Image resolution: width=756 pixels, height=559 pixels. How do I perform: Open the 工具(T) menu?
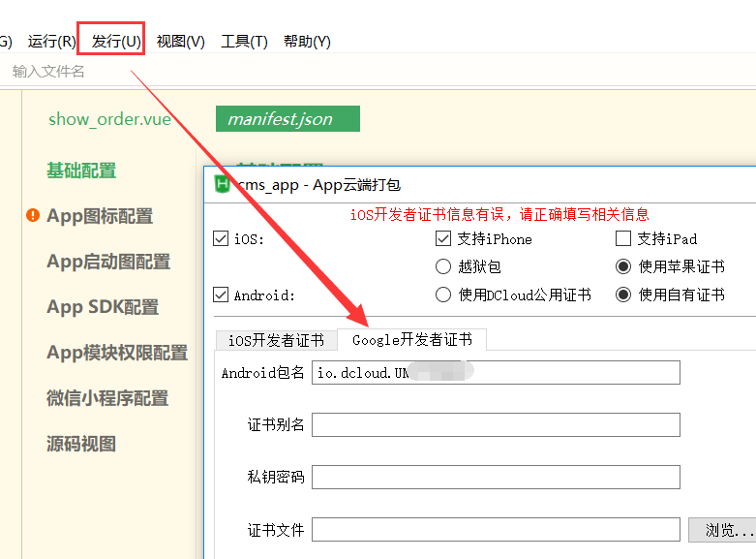[244, 42]
